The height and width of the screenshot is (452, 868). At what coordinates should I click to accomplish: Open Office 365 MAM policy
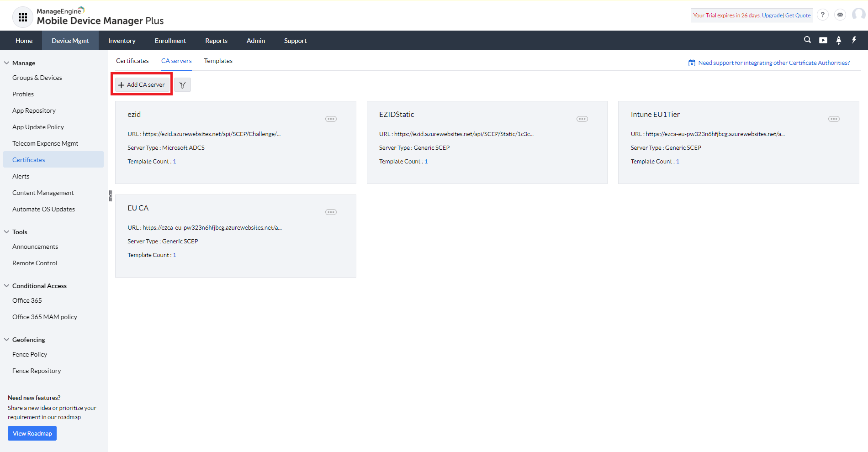click(x=45, y=317)
